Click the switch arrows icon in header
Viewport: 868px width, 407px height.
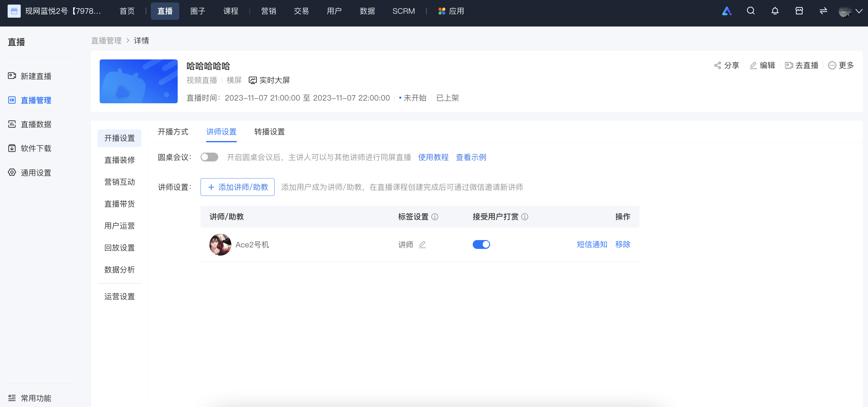click(x=823, y=11)
